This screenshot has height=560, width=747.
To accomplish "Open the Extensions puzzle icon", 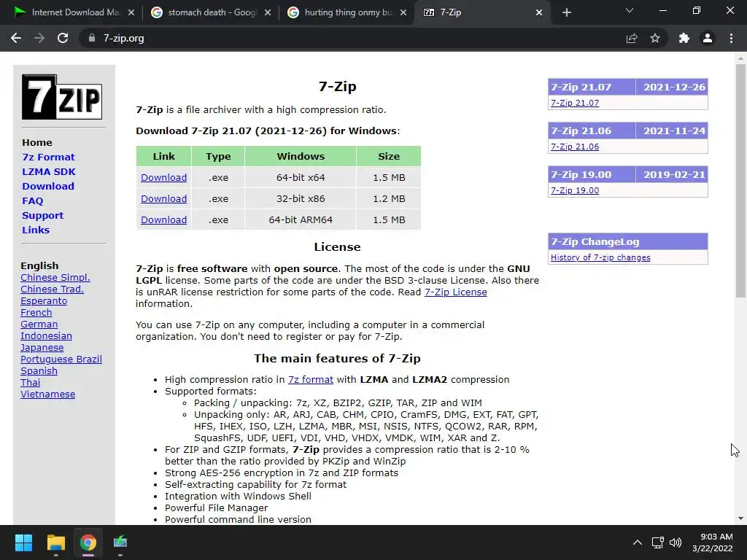I will pos(684,38).
